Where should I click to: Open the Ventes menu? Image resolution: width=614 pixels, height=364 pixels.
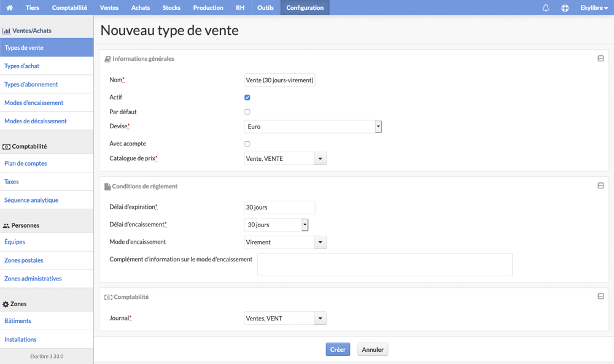(109, 7)
